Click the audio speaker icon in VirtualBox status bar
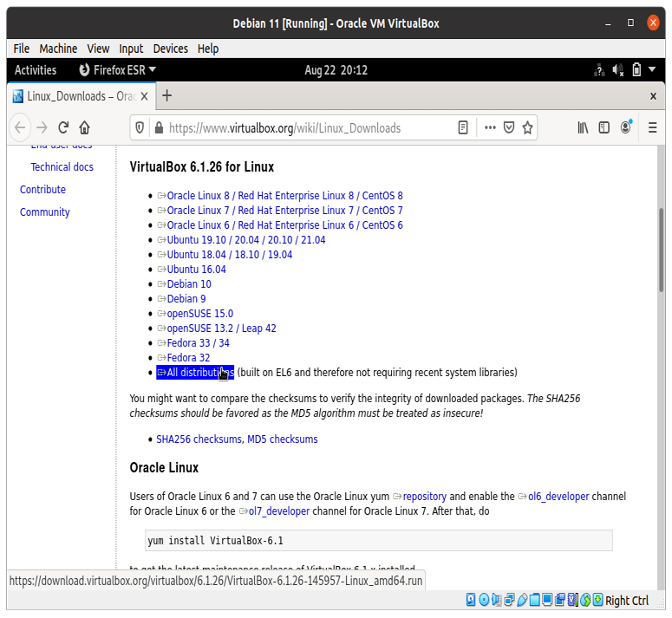The height and width of the screenshot is (618, 672). tap(496, 600)
